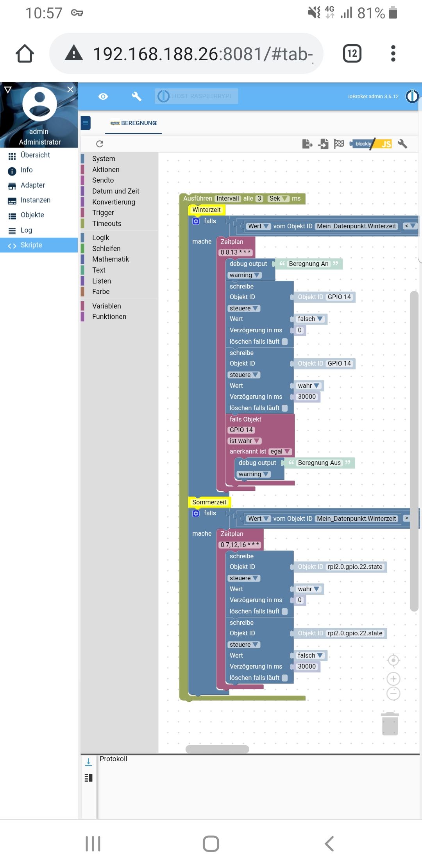This screenshot has width=422, height=868.
Task: Click the Blockly trash can
Action: pyautogui.click(x=390, y=724)
